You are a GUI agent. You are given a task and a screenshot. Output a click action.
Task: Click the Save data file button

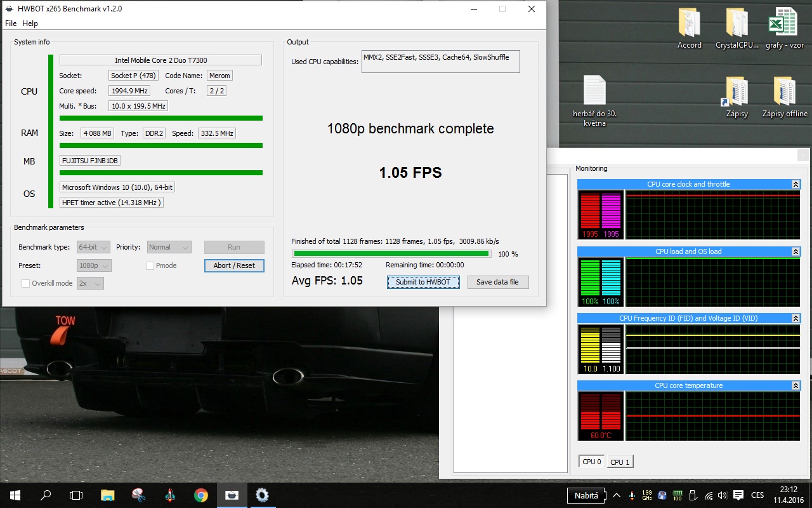(x=498, y=282)
